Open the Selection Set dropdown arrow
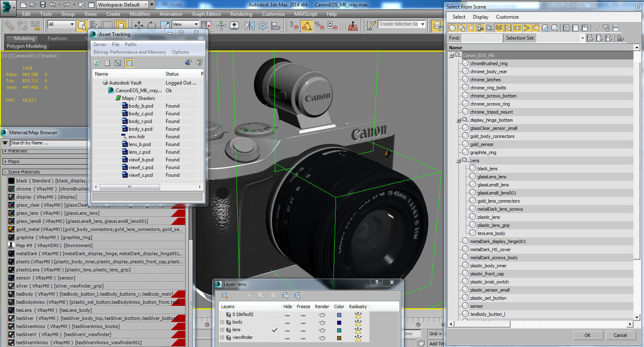This screenshot has width=644, height=347. [583, 38]
